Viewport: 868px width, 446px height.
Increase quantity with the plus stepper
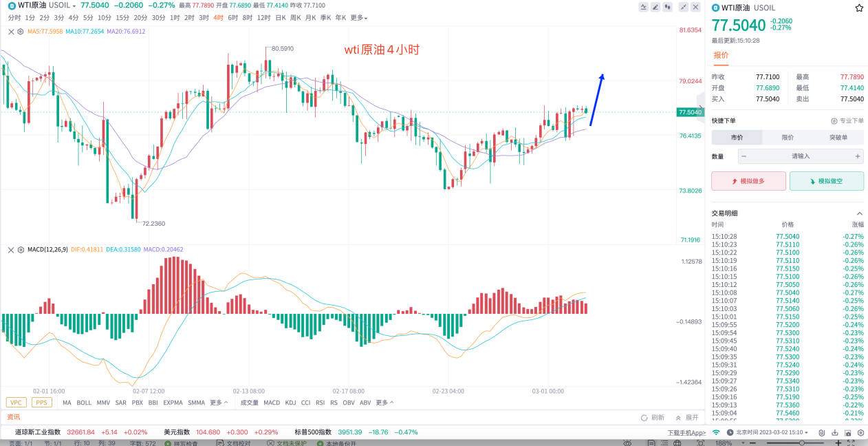[x=858, y=156]
